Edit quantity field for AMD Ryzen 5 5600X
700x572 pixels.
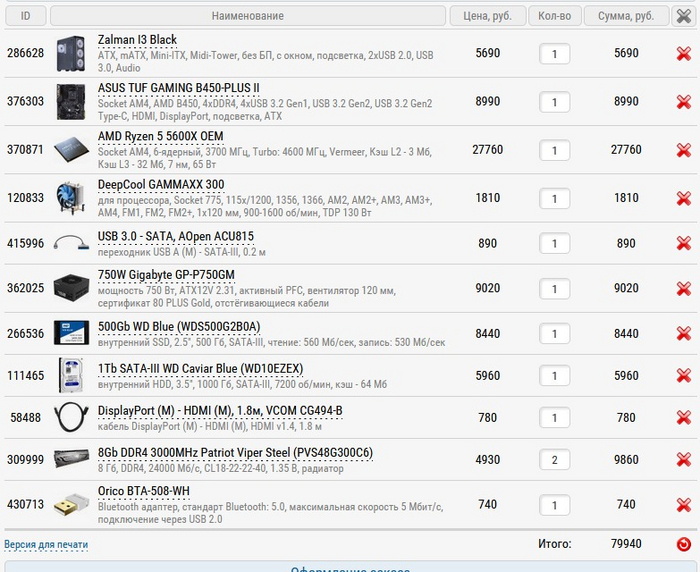pos(554,150)
